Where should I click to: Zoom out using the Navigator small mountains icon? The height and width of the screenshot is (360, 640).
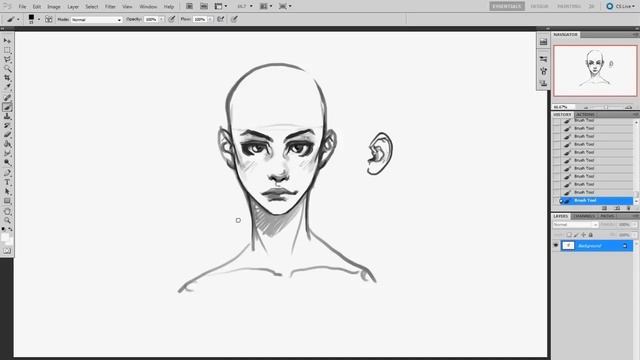(586, 107)
